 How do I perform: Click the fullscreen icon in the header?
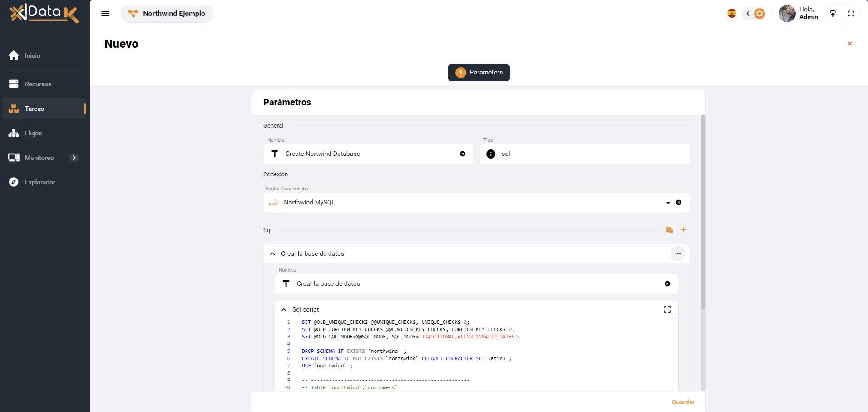click(851, 14)
